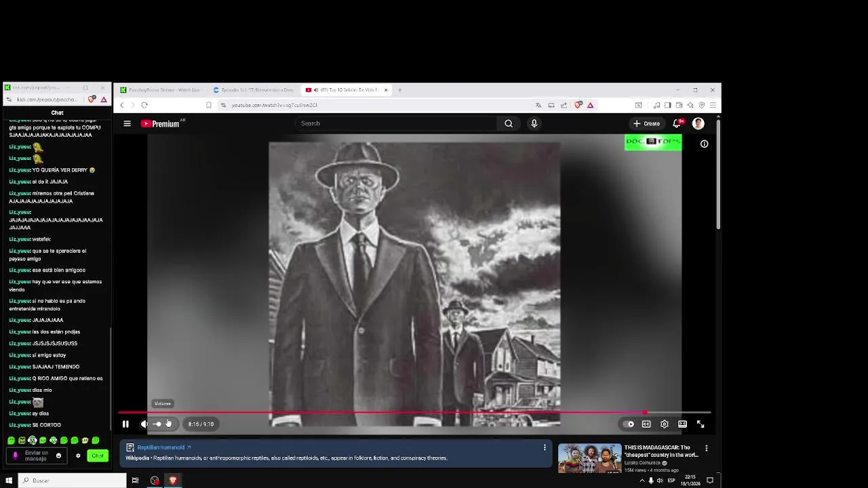
Task: Open the Madagascar recommended video thumbnail
Action: click(x=589, y=458)
